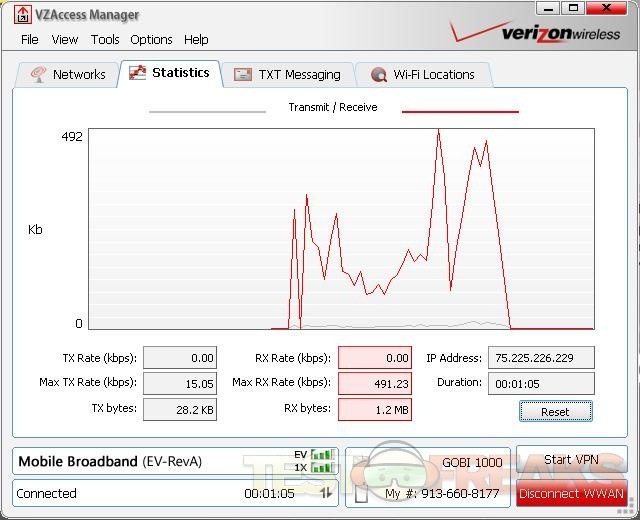The height and width of the screenshot is (520, 640).
Task: Click the red Receive legend line
Action: (460, 111)
